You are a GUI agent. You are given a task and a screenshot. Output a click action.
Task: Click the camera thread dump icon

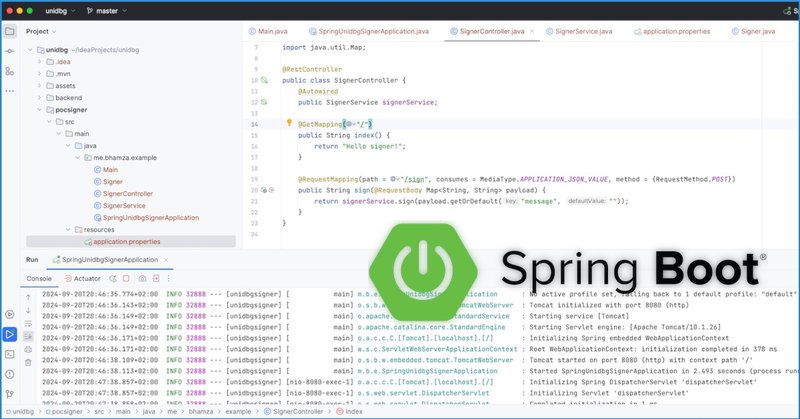pos(142,279)
